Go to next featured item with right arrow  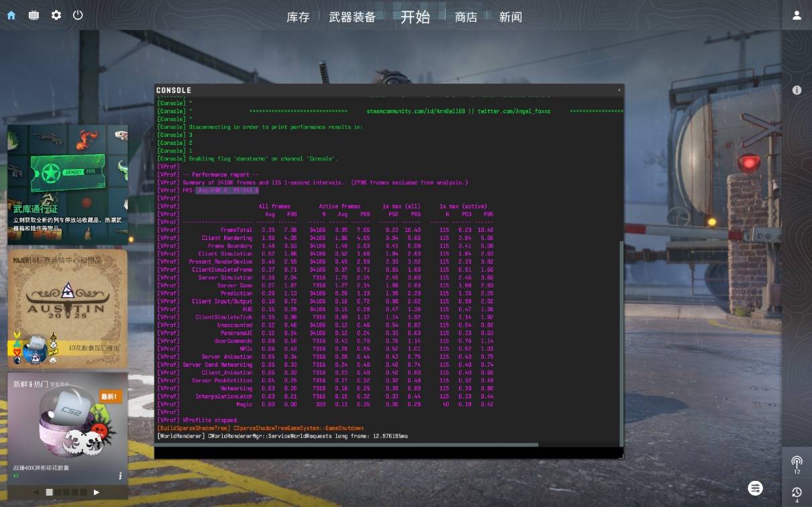point(97,492)
